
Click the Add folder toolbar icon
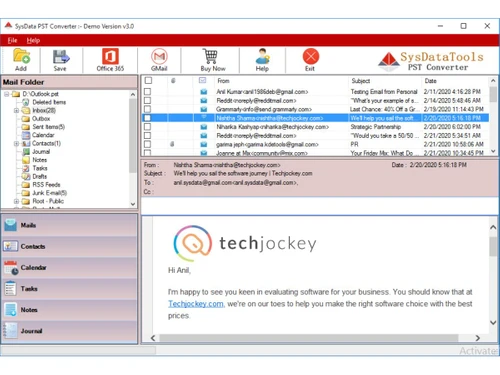[x=21, y=56]
